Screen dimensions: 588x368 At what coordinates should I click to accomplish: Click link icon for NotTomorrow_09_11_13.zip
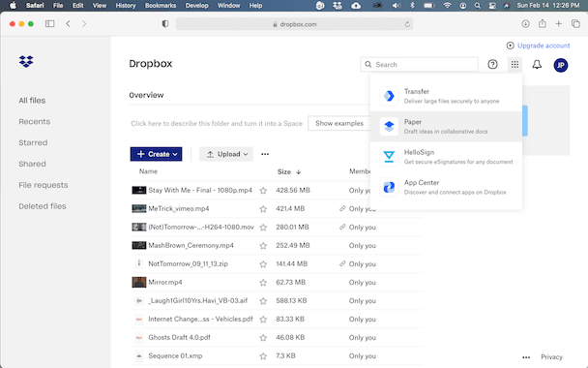[342, 263]
